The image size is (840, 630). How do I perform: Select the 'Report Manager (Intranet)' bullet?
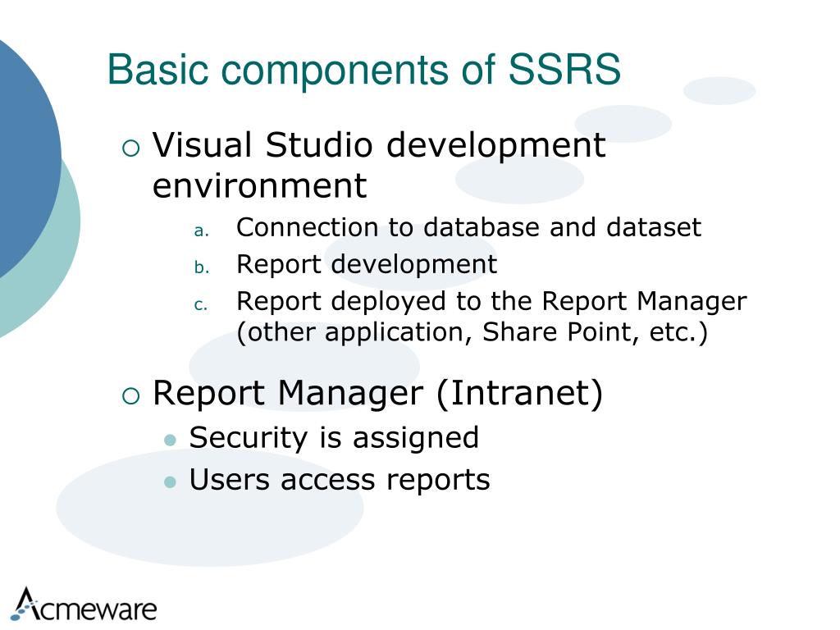click(377, 393)
